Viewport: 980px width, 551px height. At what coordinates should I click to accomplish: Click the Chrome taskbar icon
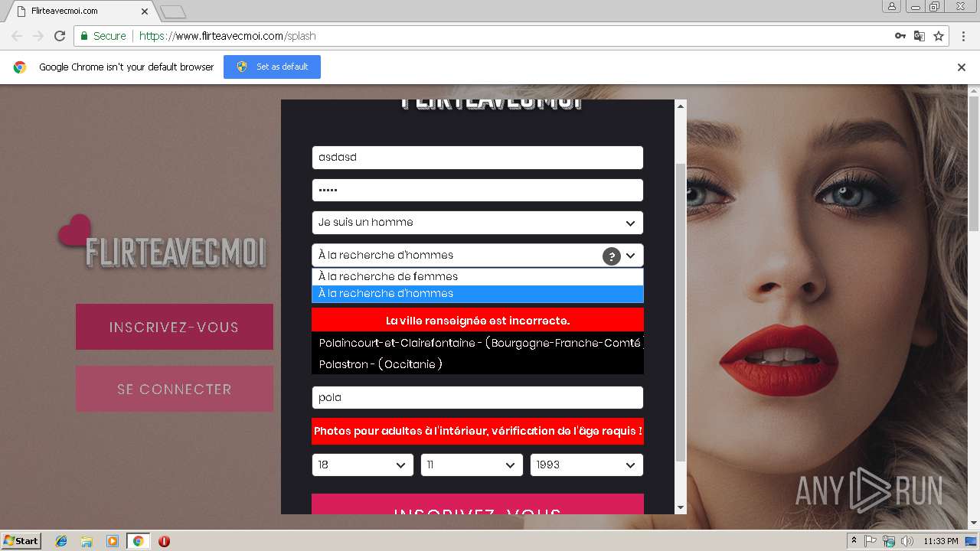(138, 541)
